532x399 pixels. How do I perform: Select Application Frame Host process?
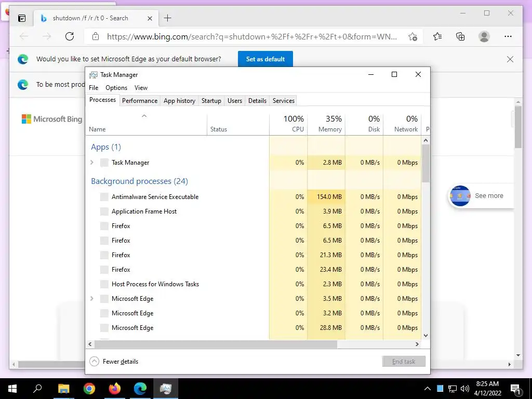[254, 211]
